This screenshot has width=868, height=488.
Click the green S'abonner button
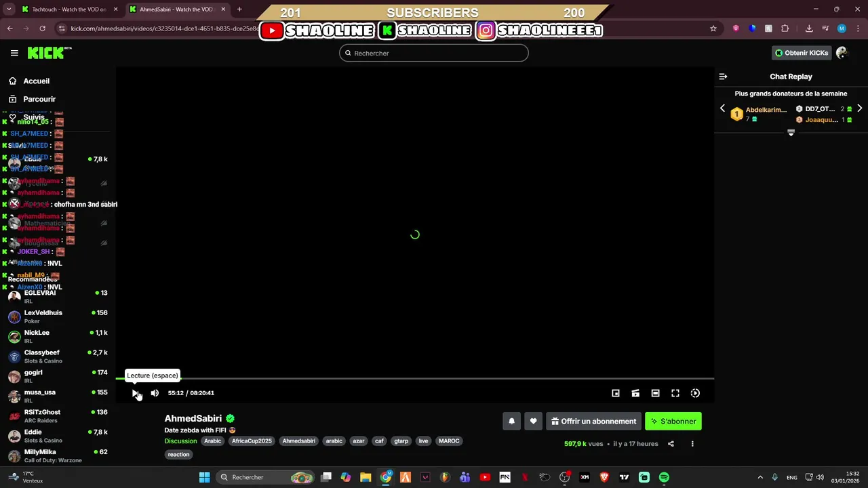click(673, 421)
